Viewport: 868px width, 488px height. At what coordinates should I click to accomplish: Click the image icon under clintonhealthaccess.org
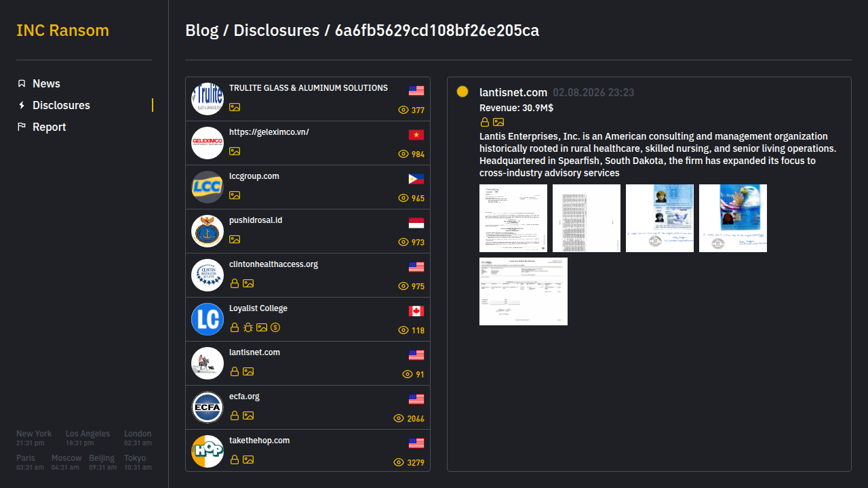(x=248, y=283)
